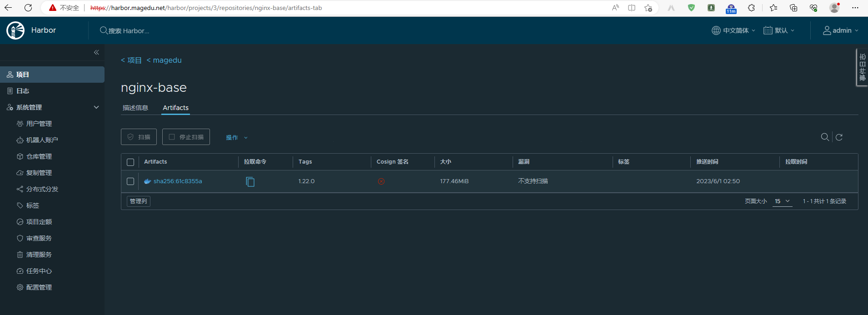The image size is (868, 315).
Task: Open the 事件日志 side panel tab
Action: (862, 67)
